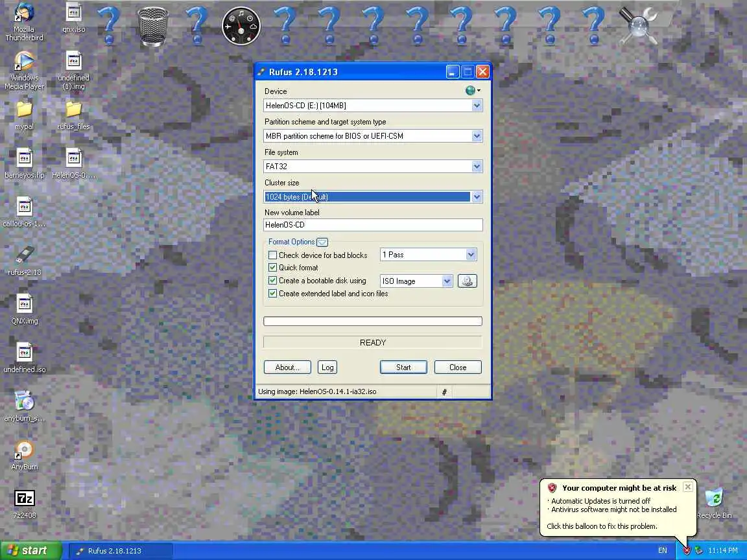Click the disc icon to select an ISO image

click(468, 281)
